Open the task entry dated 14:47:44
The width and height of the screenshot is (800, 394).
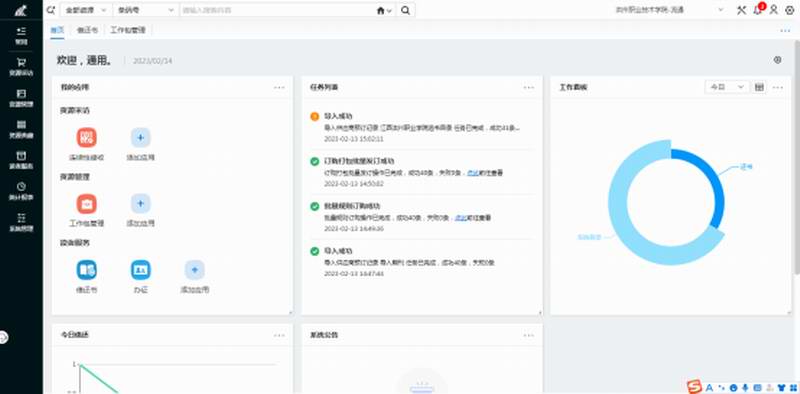tap(421, 262)
